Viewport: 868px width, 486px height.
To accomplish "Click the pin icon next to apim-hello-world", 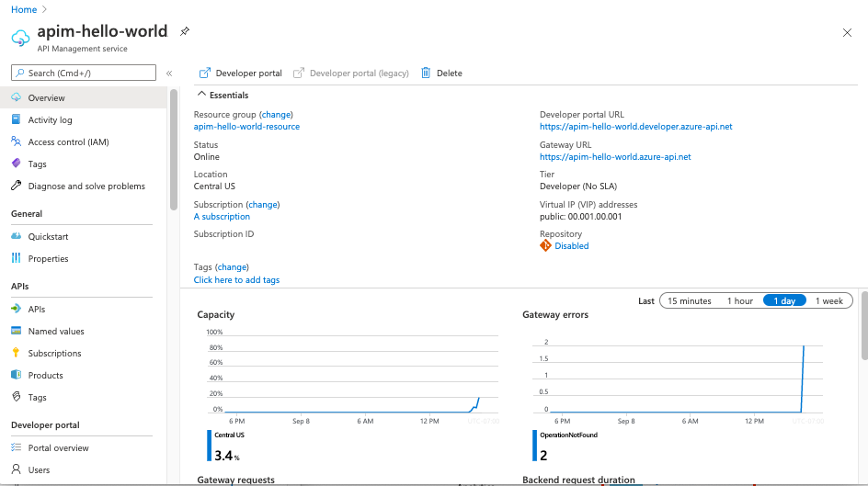I will pyautogui.click(x=184, y=31).
